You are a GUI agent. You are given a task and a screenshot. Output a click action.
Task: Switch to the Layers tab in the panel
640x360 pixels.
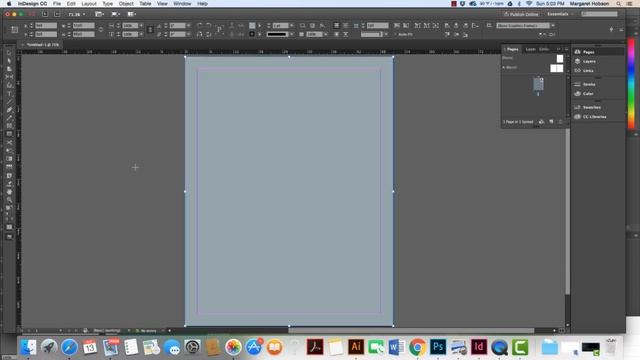530,49
